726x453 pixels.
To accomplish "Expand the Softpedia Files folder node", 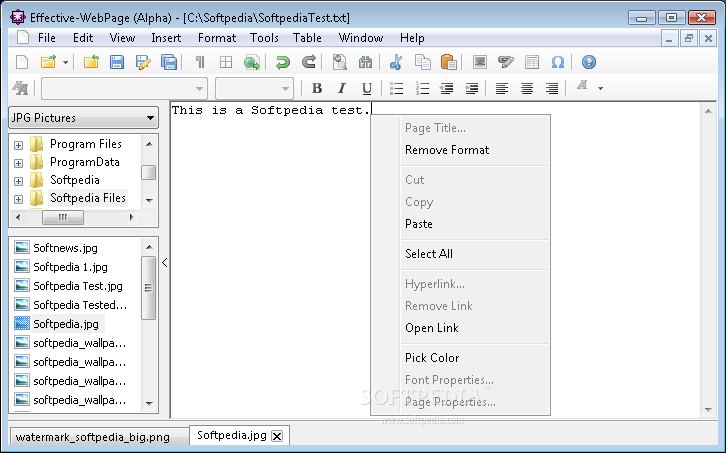I will [x=19, y=200].
